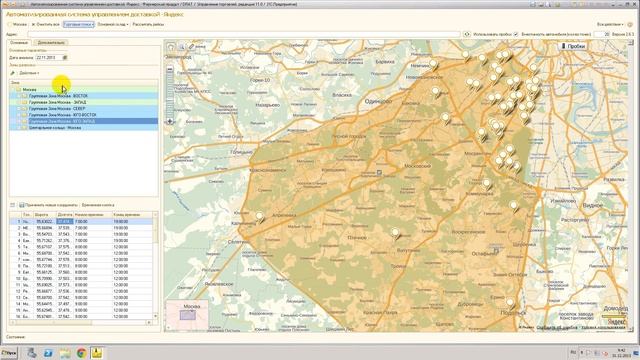Image resolution: width=640 pixels, height=360 pixels.
Task: Toggle the checkbox of zone Москва - ВОСТОК
Action: pos(18,96)
